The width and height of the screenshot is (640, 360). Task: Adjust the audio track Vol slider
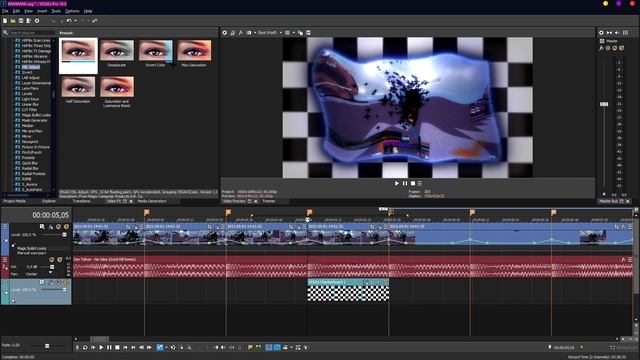(x=52, y=267)
